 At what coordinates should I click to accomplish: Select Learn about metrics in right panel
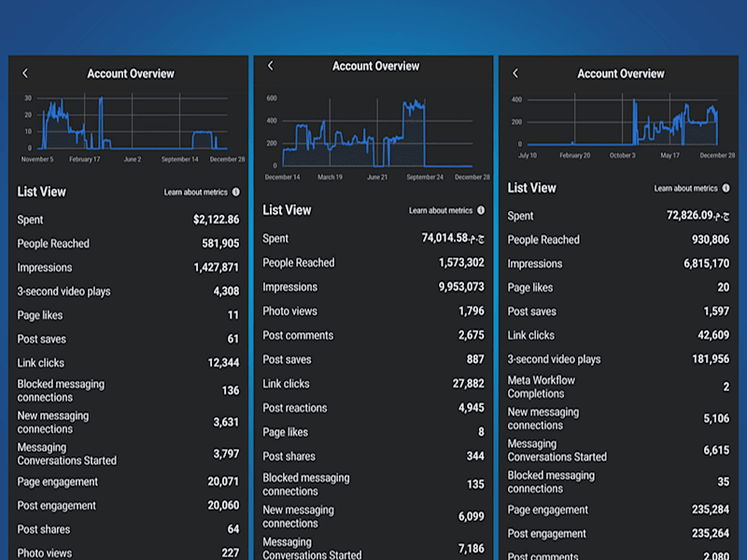click(x=685, y=189)
